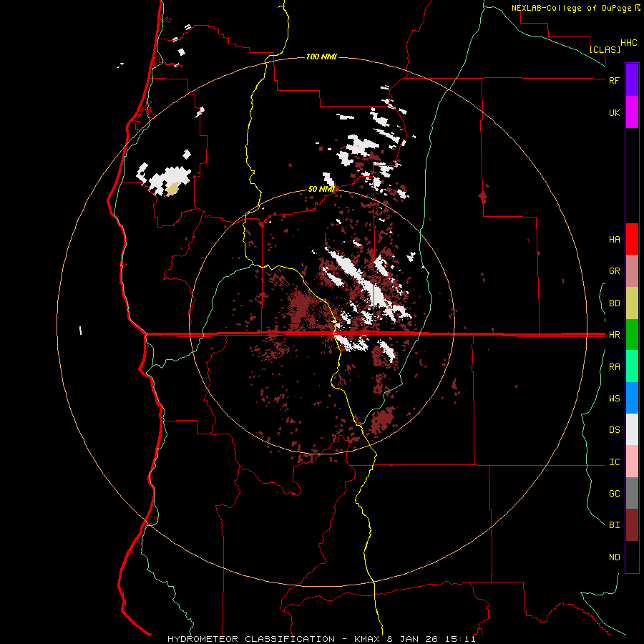Image resolution: width=644 pixels, height=644 pixels.
Task: Click the HHC product label
Action: click(629, 43)
